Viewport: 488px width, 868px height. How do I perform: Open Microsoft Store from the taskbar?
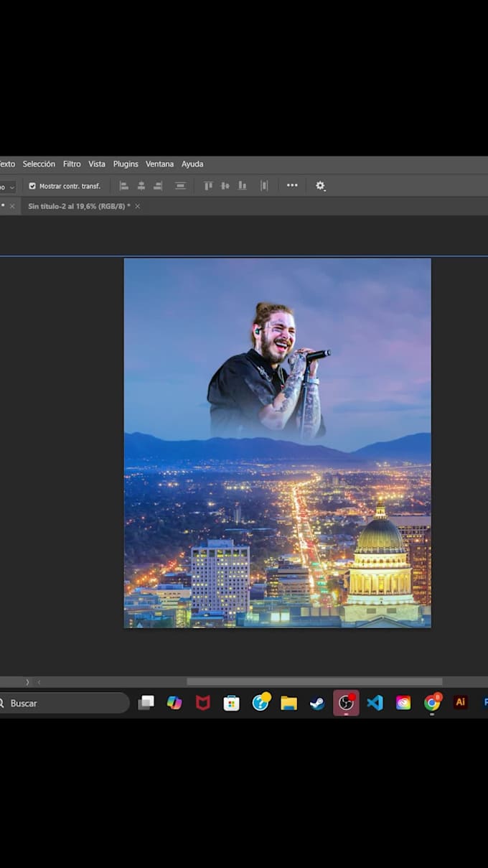(x=231, y=703)
